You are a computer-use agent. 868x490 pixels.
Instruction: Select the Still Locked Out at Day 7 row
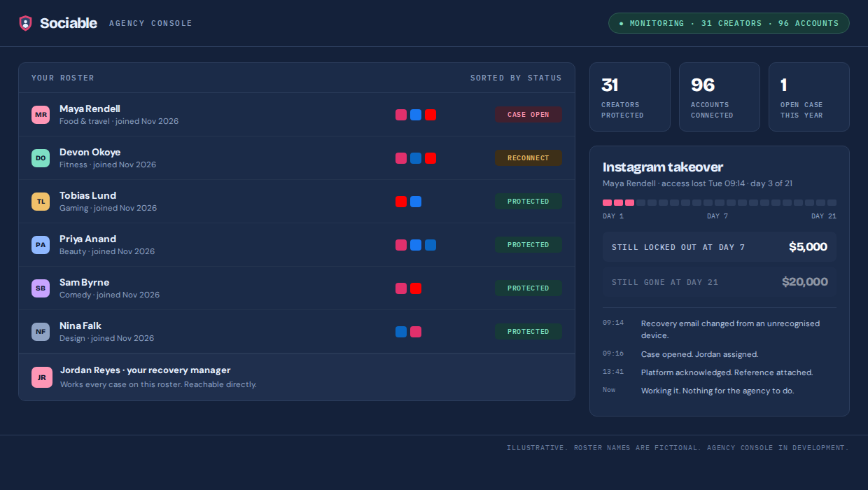click(720, 247)
